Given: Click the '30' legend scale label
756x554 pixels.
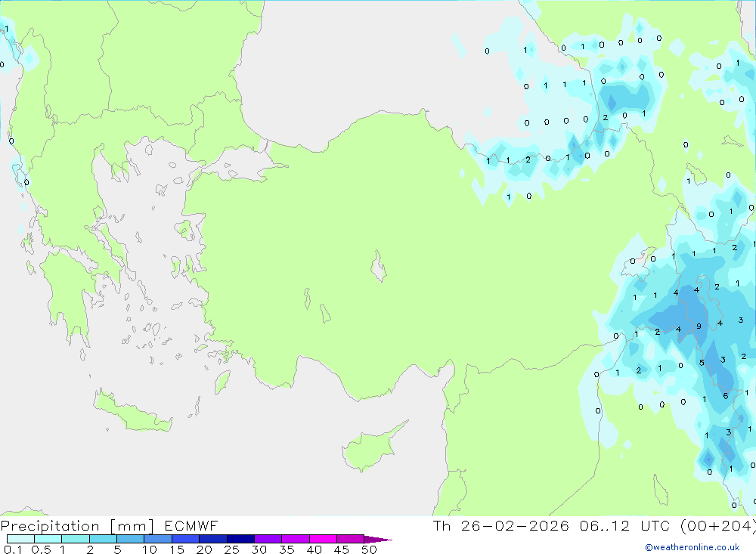Looking at the screenshot, I should tap(259, 549).
